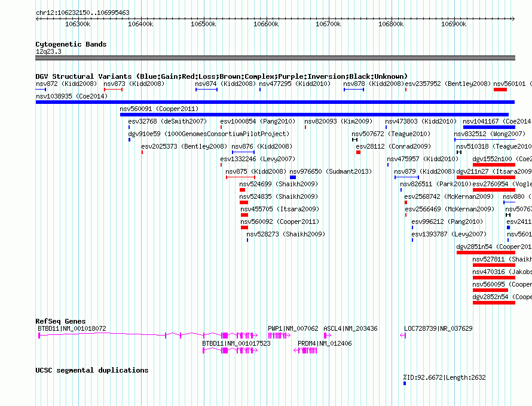Viewport: 532px width, 406px height.
Task: Click the dgv211n27 red loss bar
Action: pos(486,177)
